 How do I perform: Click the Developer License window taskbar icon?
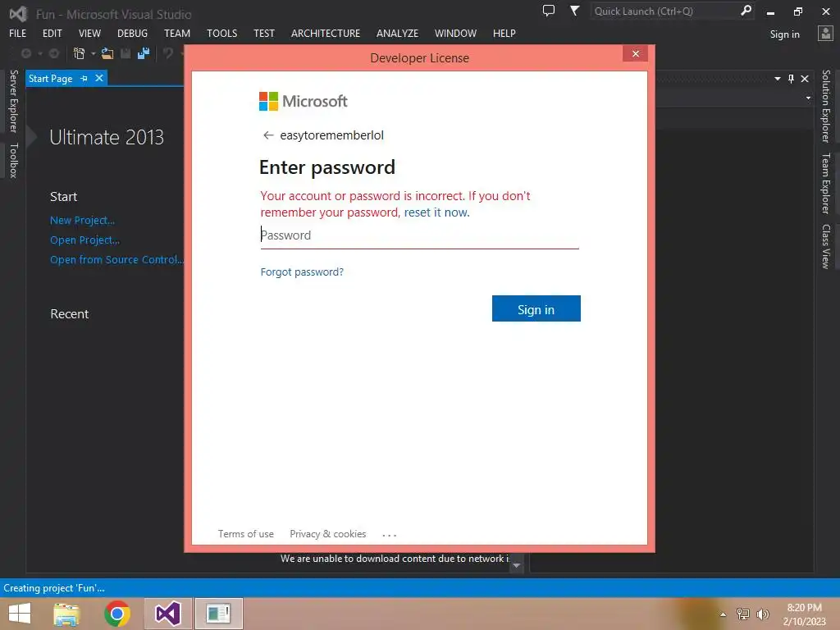pyautogui.click(x=218, y=614)
